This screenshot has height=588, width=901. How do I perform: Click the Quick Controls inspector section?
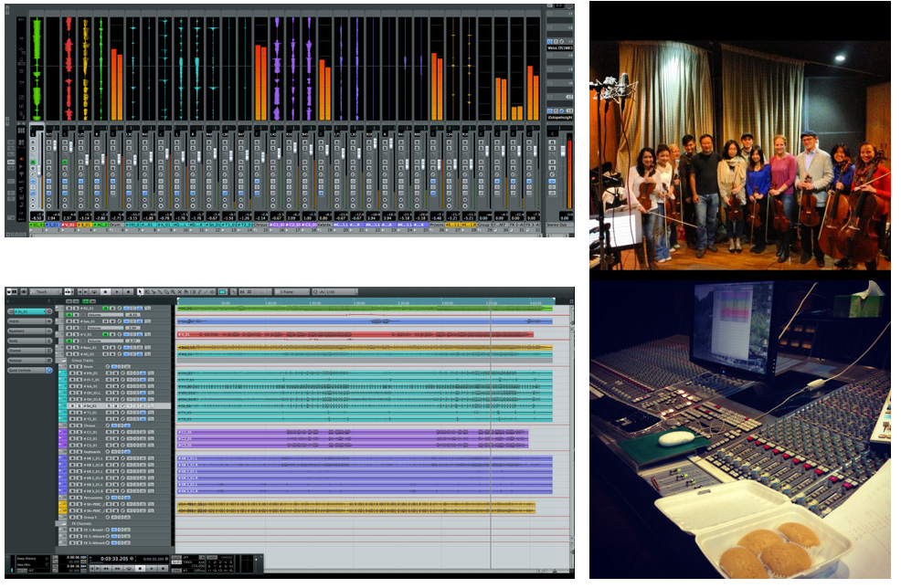pyautogui.click(x=18, y=371)
